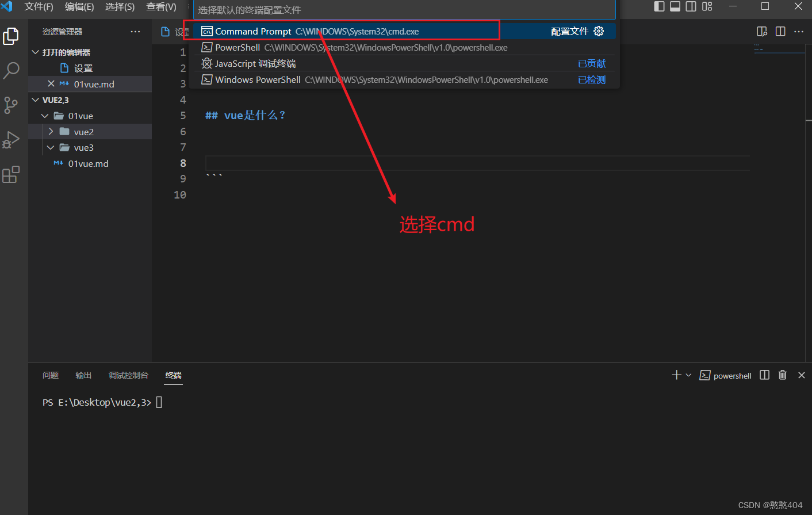Toggle the panel visibility button
The image size is (812, 515).
(x=674, y=7)
